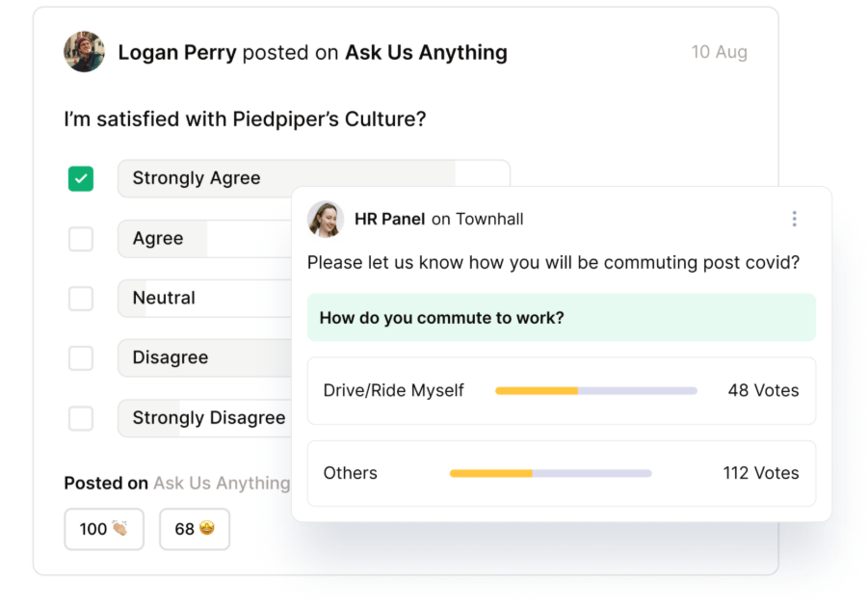The width and height of the screenshot is (868, 605).
Task: Select the Others poll option
Action: 350,473
